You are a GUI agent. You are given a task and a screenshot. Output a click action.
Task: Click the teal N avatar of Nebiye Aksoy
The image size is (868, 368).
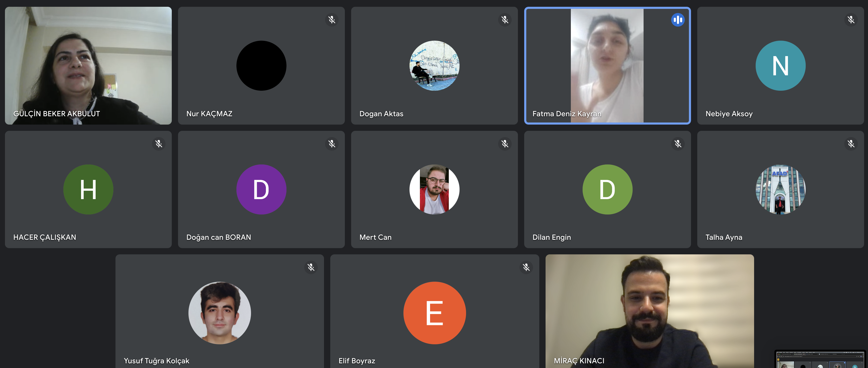tap(780, 66)
